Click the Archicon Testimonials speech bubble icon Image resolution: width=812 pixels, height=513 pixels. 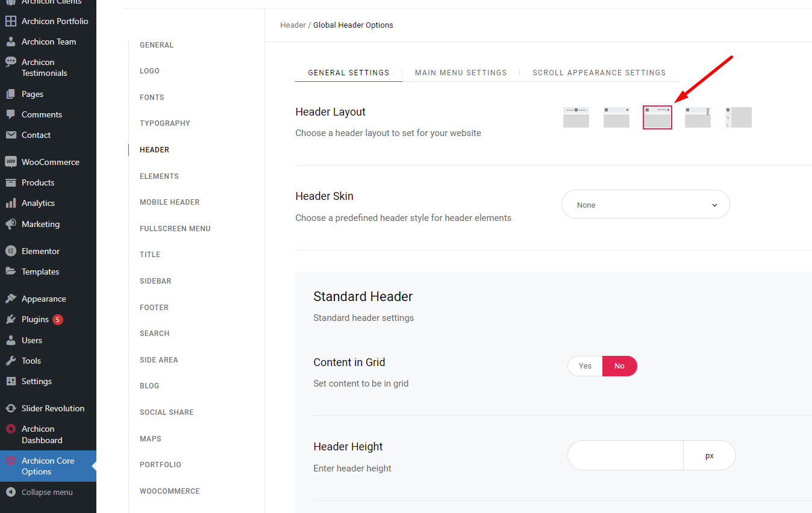pyautogui.click(x=10, y=62)
